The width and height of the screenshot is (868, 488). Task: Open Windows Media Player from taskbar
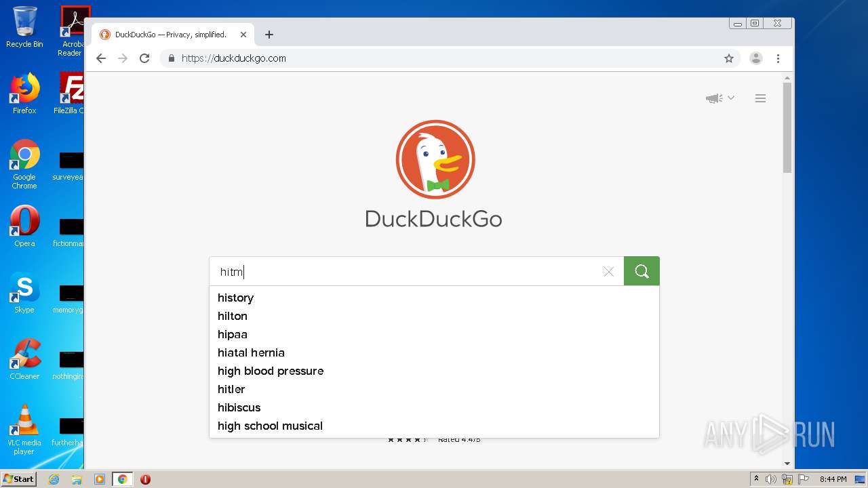(100, 479)
